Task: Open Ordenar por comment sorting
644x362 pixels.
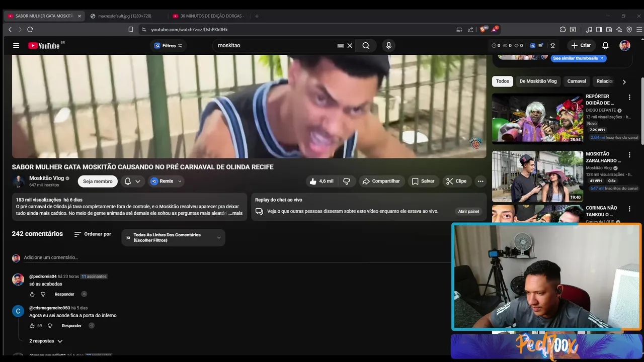Action: [x=93, y=234]
